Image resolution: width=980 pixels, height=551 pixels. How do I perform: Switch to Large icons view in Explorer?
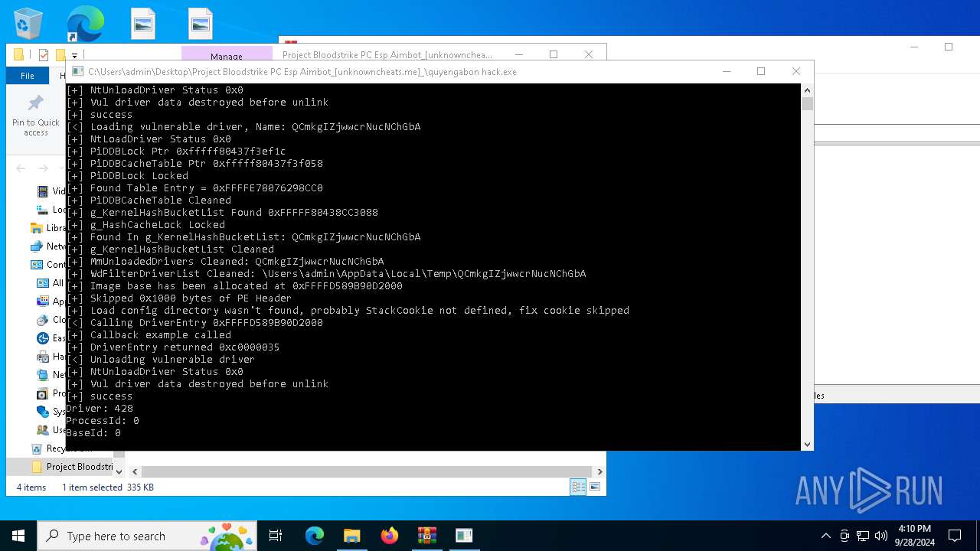(x=595, y=487)
